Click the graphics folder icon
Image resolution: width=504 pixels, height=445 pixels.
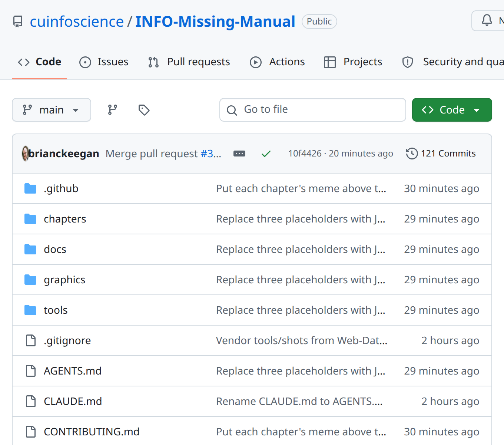30,280
